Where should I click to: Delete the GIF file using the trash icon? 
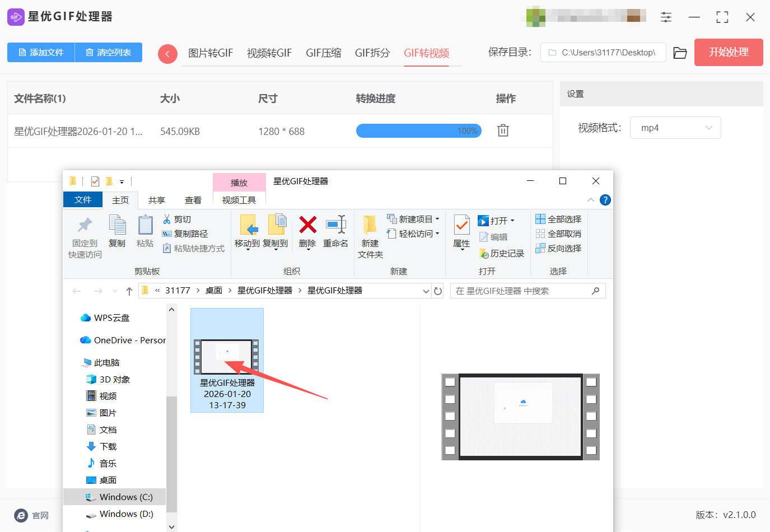click(502, 130)
